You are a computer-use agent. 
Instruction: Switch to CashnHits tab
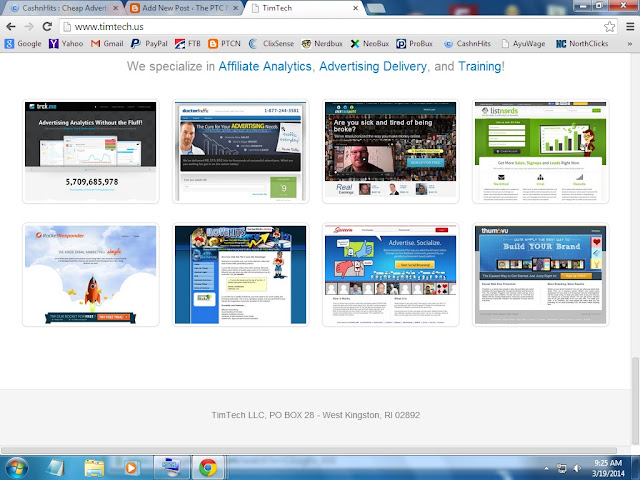click(x=61, y=8)
